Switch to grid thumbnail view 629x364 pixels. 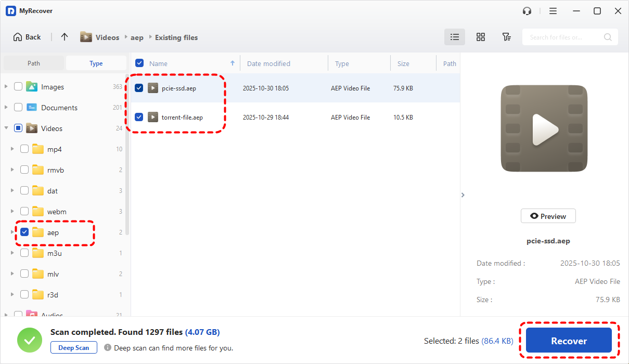tap(481, 37)
